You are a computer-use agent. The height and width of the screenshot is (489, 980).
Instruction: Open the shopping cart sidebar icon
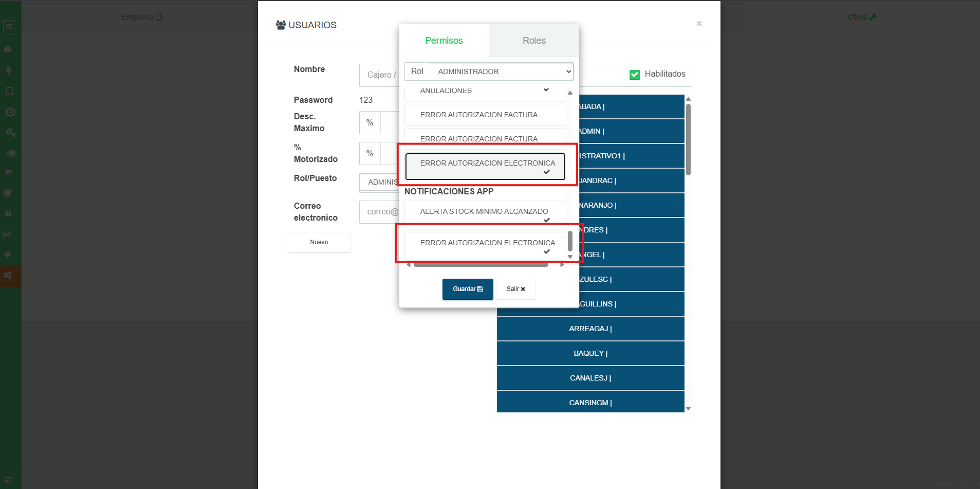click(x=8, y=173)
